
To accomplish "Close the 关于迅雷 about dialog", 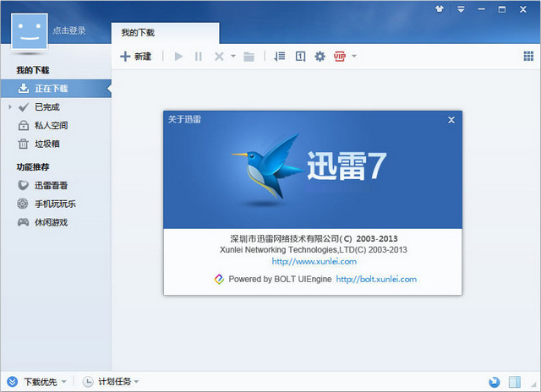I will coord(451,120).
